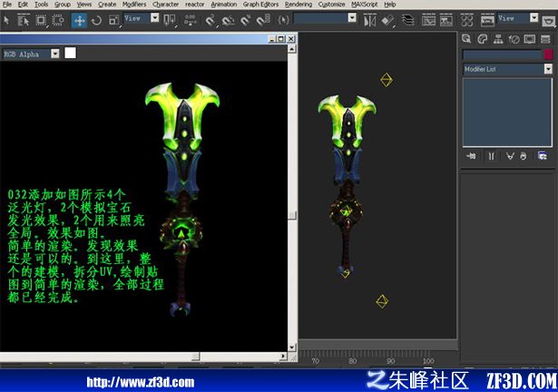Open the Rendering menu
This screenshot has height=392, width=558.
[299, 5]
